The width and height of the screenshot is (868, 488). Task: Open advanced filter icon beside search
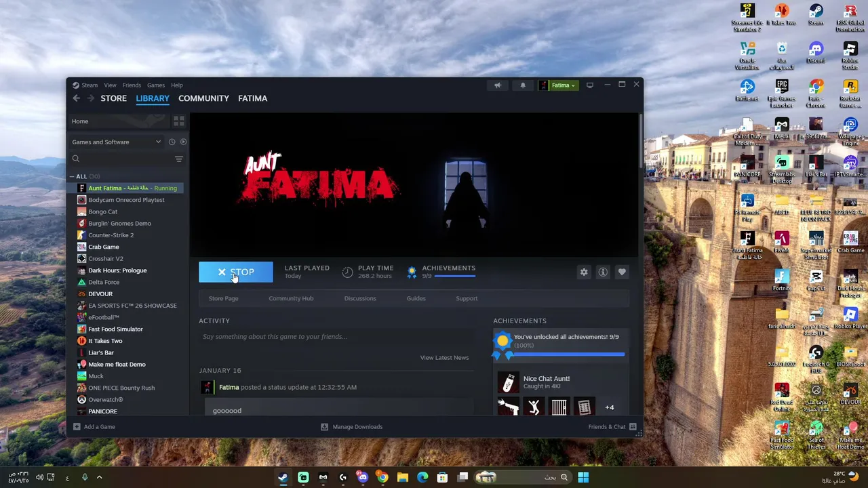(179, 159)
